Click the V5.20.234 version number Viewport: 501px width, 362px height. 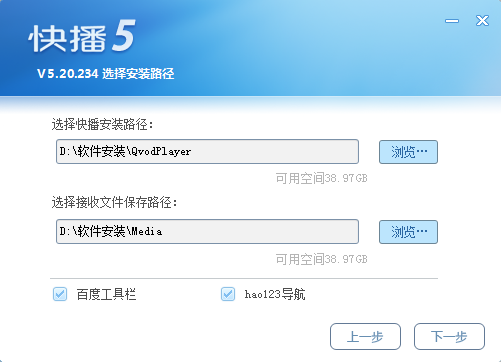point(68,74)
